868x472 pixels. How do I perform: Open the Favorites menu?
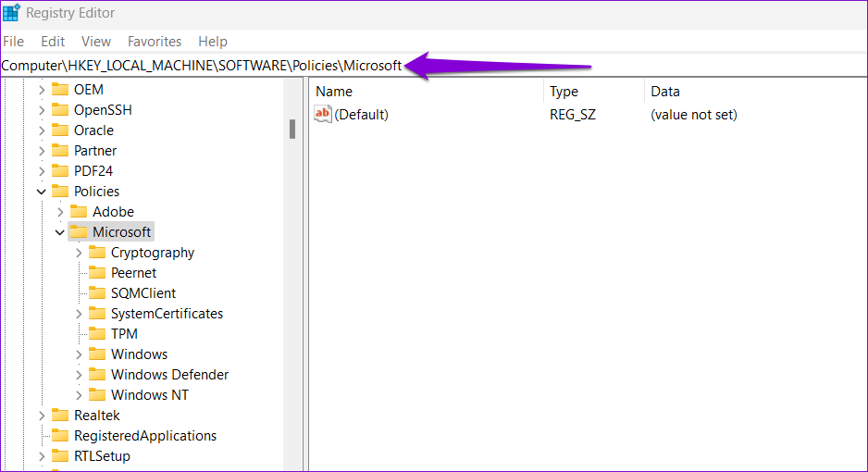[x=155, y=42]
